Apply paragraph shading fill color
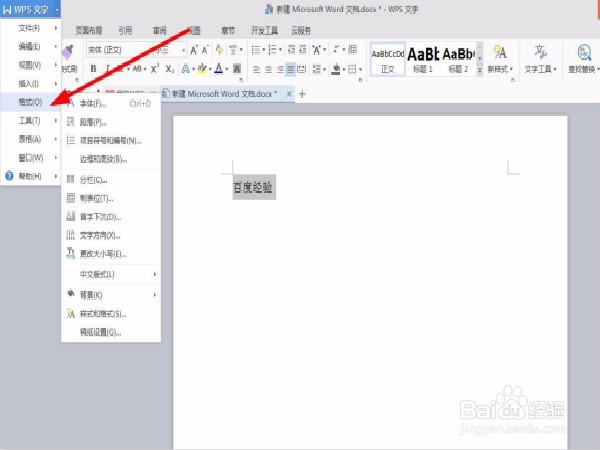Viewport: 600px width, 450px height. click(x=336, y=69)
